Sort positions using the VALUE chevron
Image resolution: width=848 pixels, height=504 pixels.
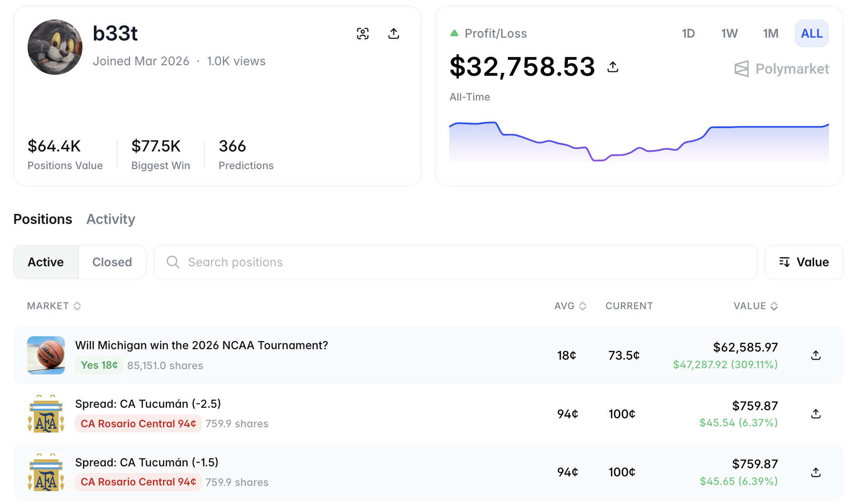[x=774, y=306]
